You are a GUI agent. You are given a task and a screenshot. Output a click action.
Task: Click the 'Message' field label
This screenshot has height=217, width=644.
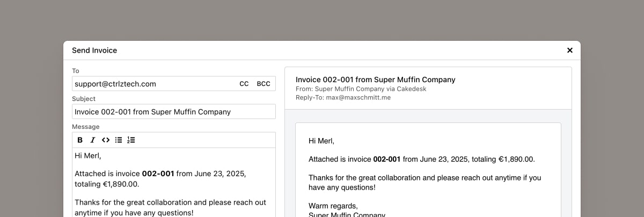tap(86, 127)
